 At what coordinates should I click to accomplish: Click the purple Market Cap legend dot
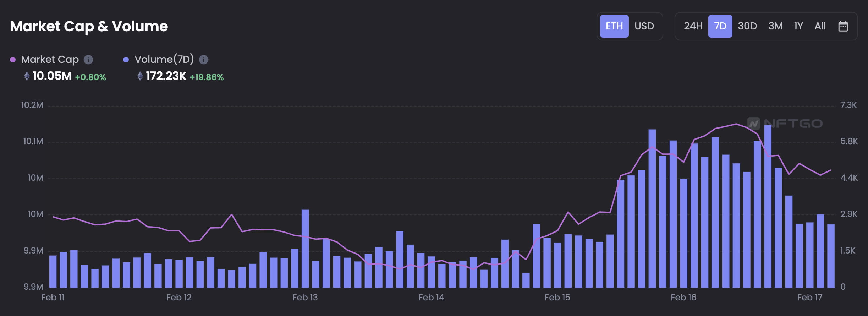point(13,60)
